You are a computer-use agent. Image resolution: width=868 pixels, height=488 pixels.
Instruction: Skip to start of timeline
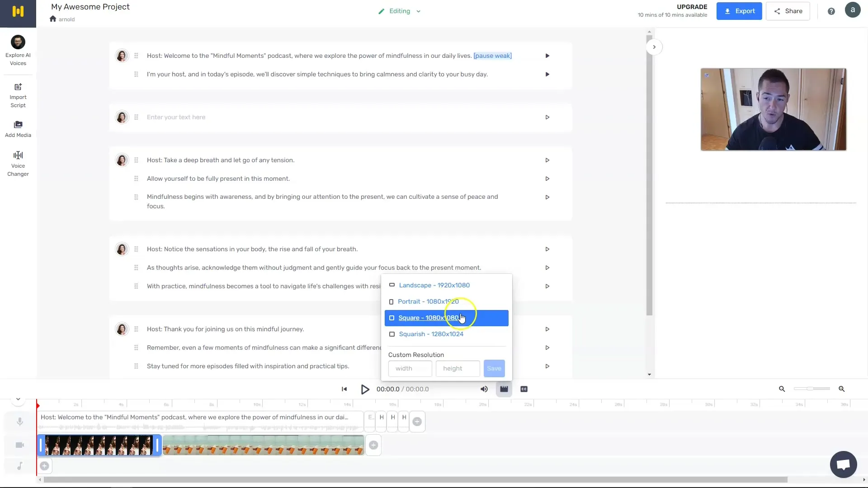click(344, 389)
